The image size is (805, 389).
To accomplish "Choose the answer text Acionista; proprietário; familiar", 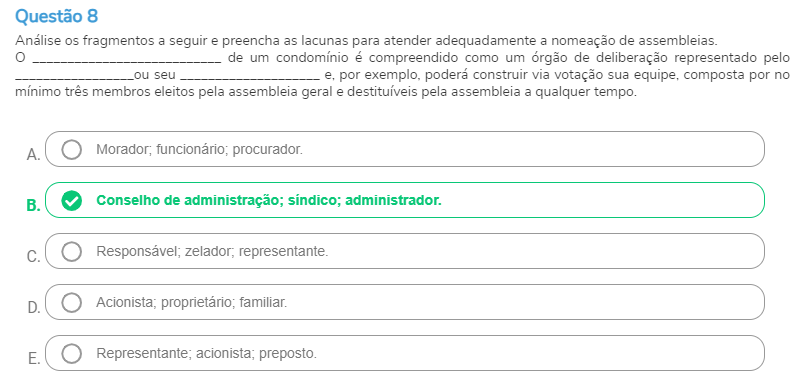I will pos(191,303).
